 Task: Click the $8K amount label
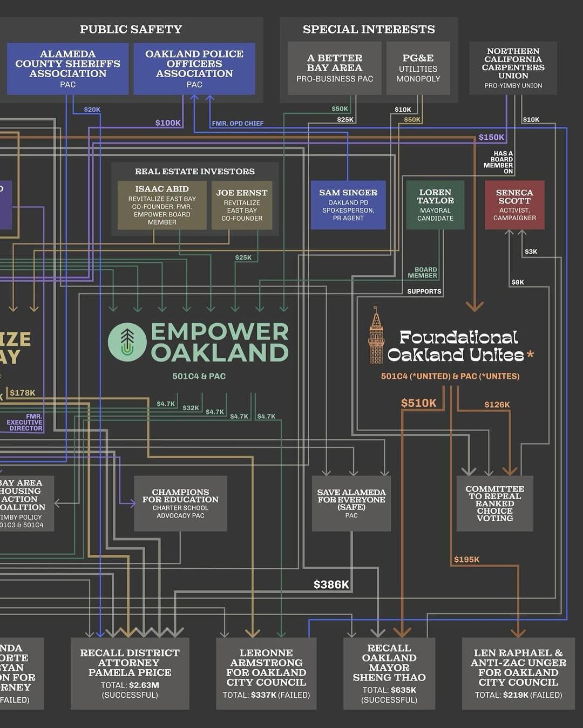pyautogui.click(x=518, y=282)
